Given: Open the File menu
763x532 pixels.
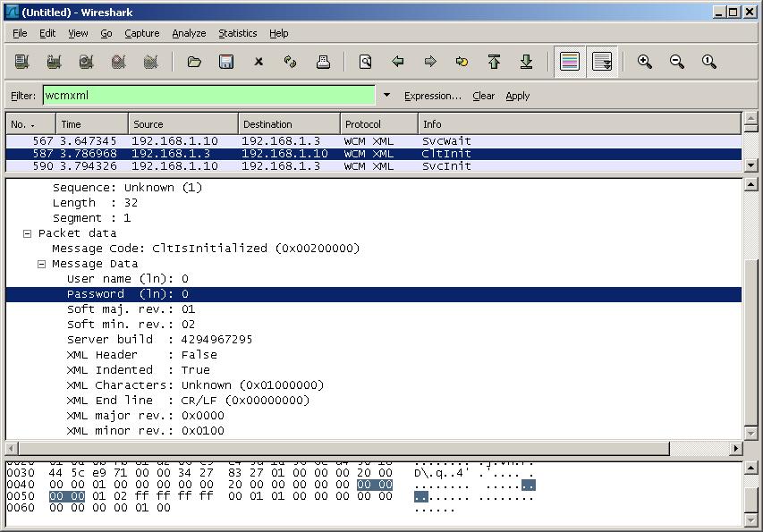Looking at the screenshot, I should tap(20, 33).
